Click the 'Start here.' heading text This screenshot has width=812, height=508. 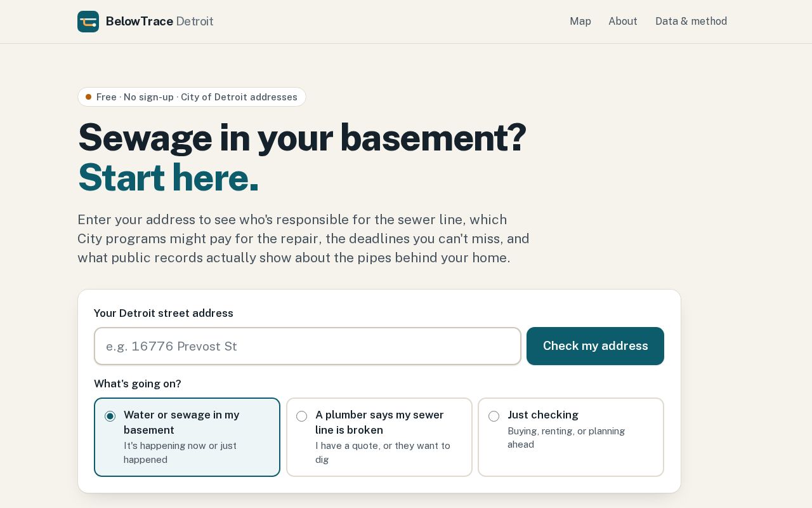(168, 177)
